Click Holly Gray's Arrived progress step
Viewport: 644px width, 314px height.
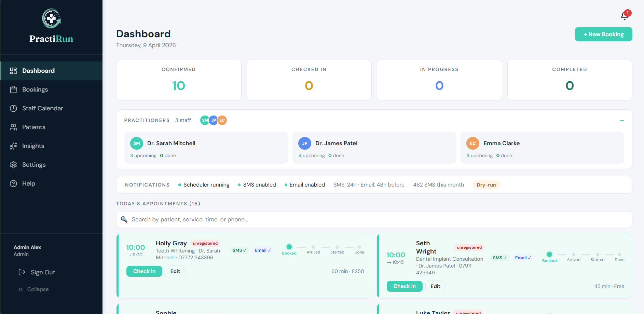pos(313,250)
